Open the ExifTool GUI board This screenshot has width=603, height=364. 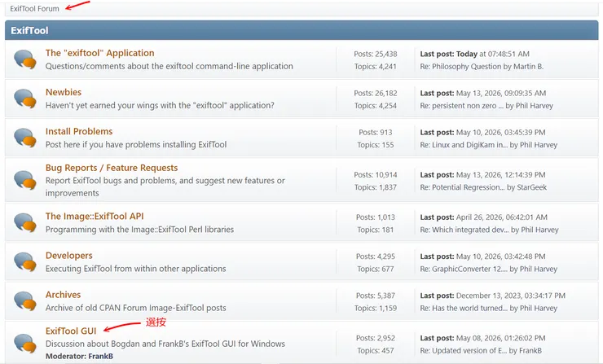(x=71, y=331)
